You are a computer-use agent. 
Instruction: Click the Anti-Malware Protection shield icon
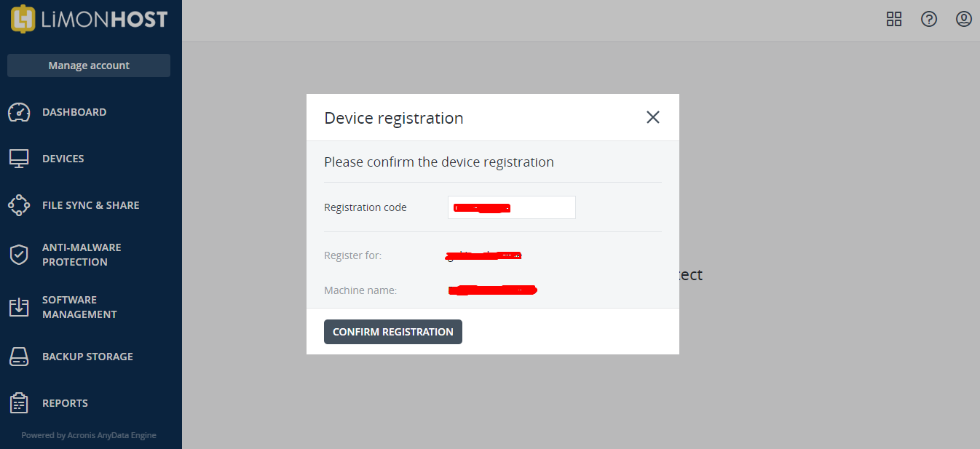coord(19,255)
